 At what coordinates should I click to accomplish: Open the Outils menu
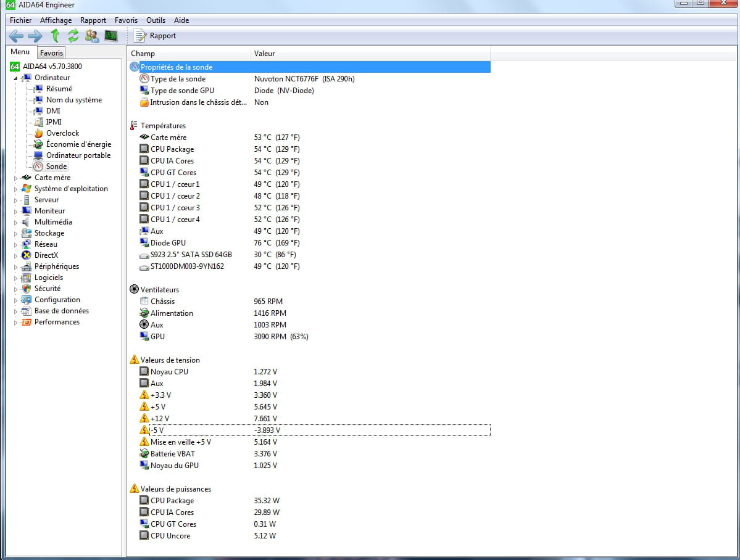click(x=156, y=20)
